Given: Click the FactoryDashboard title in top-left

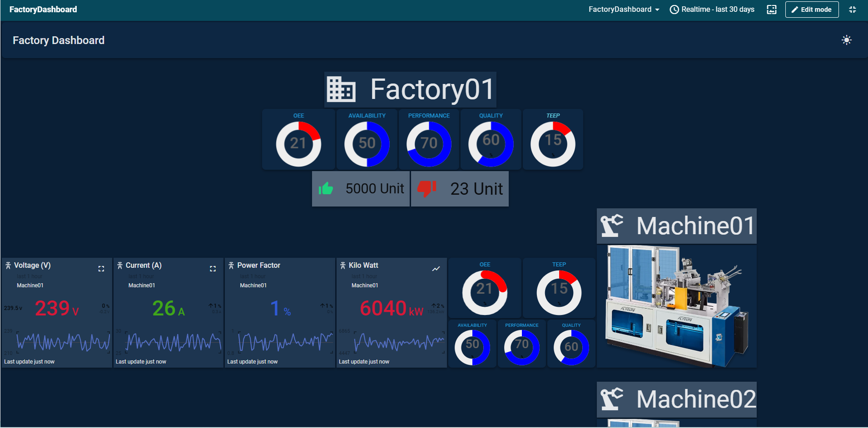Looking at the screenshot, I should point(43,10).
